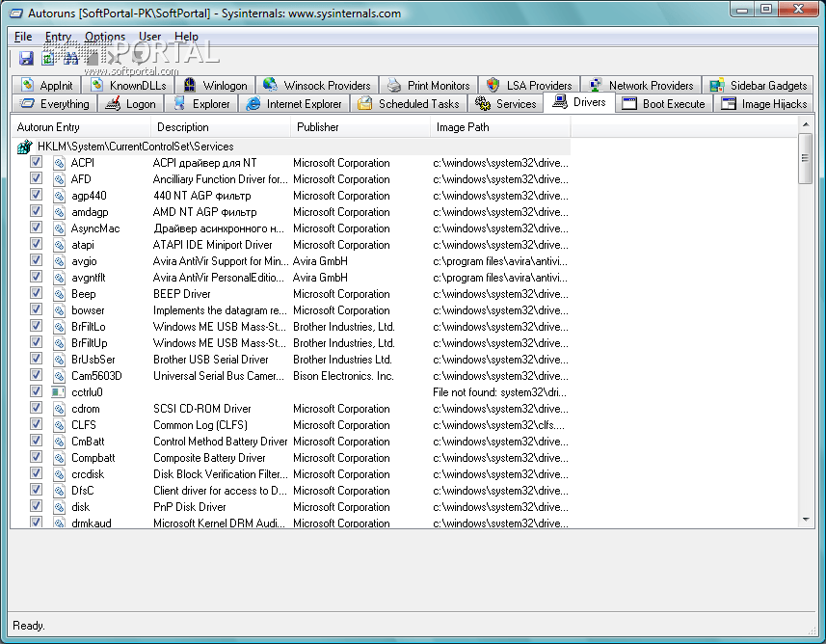Screen dimensions: 826x644
Task: Click the registry icon beside HKLM Services key
Action: point(24,148)
